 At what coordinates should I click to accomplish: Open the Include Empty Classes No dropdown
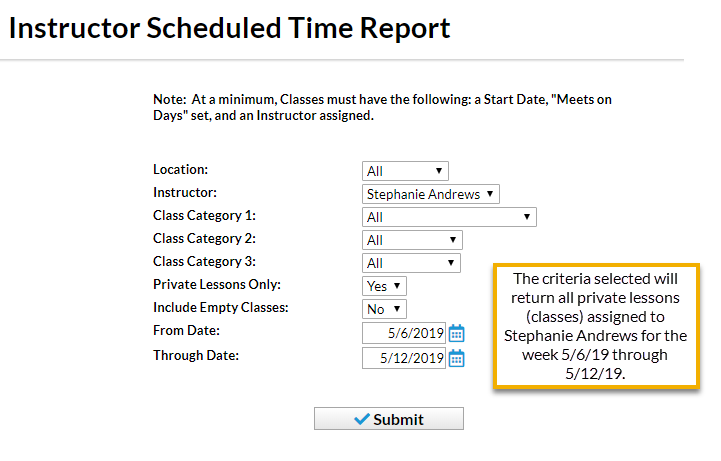(x=384, y=309)
